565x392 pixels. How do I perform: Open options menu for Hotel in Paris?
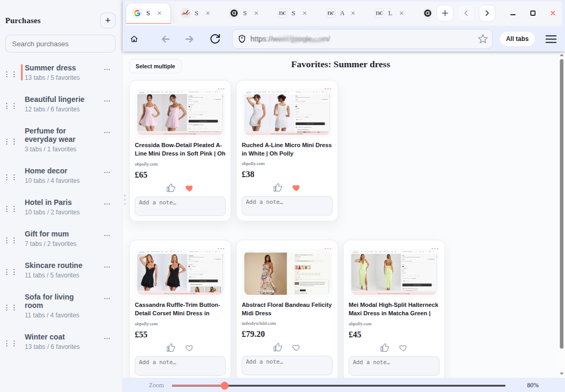click(x=107, y=203)
